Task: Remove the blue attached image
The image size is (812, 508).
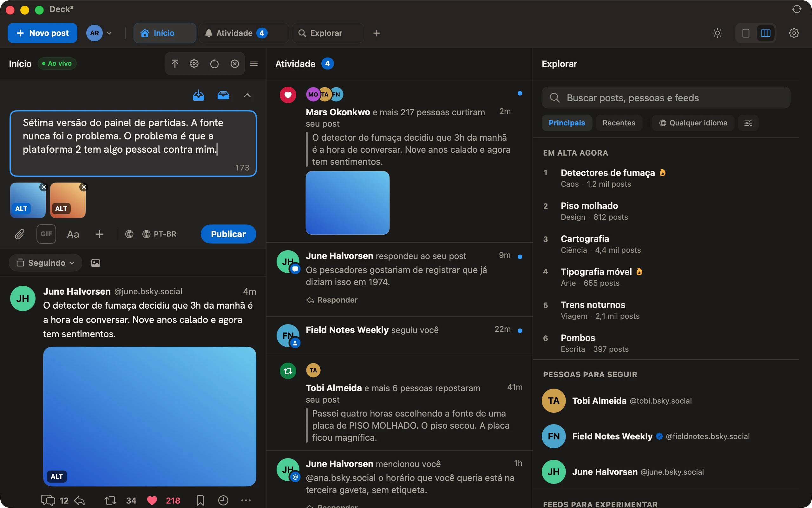Action: click(44, 187)
